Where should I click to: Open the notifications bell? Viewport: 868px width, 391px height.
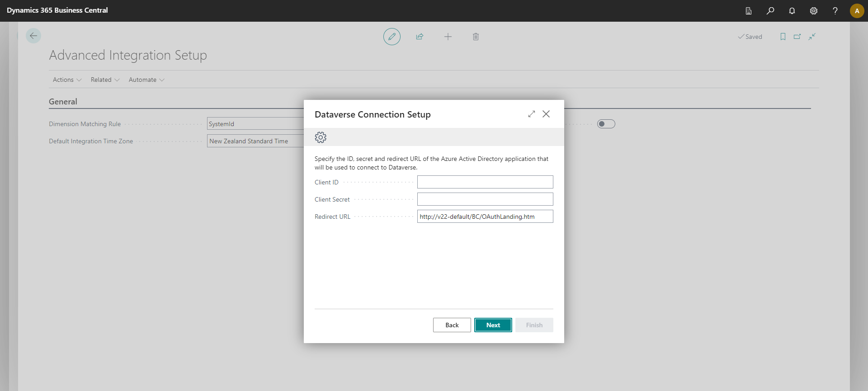(792, 11)
